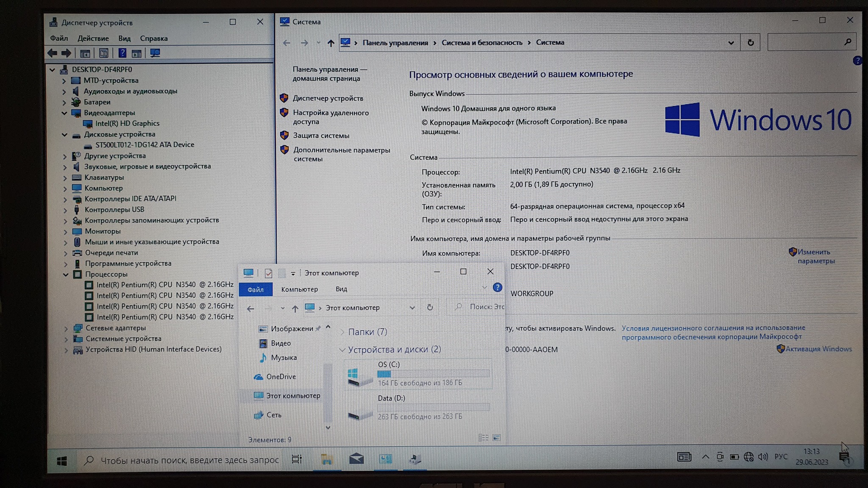
Task: Click the Device Manager help toolbar icon
Action: click(x=122, y=53)
